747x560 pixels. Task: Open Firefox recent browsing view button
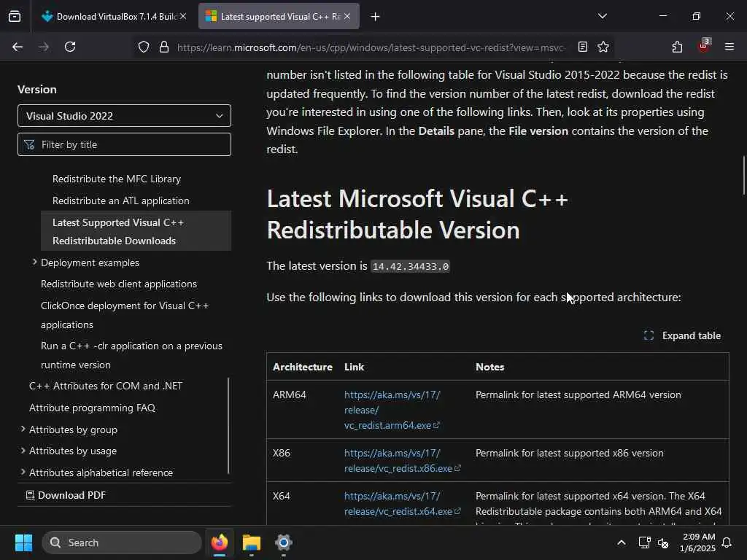click(15, 17)
